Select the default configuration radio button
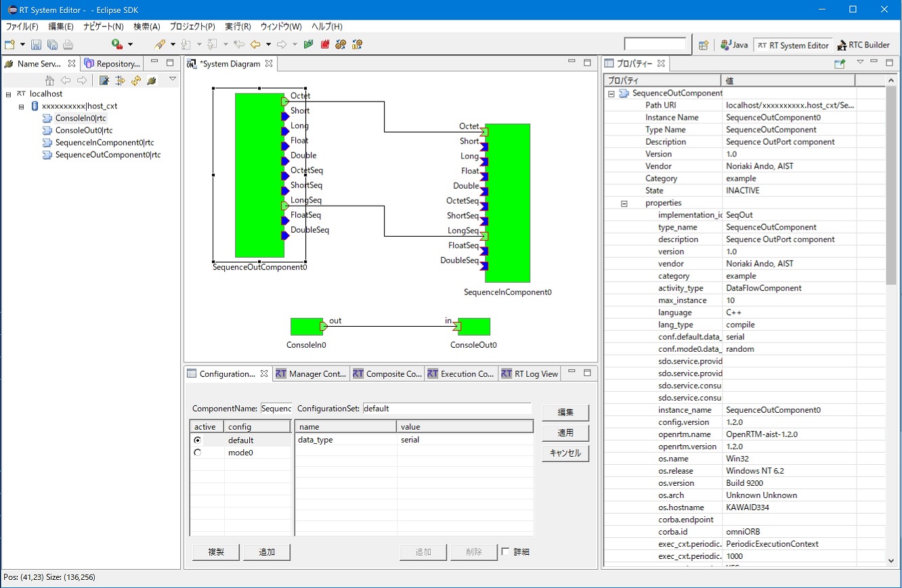 197,440
